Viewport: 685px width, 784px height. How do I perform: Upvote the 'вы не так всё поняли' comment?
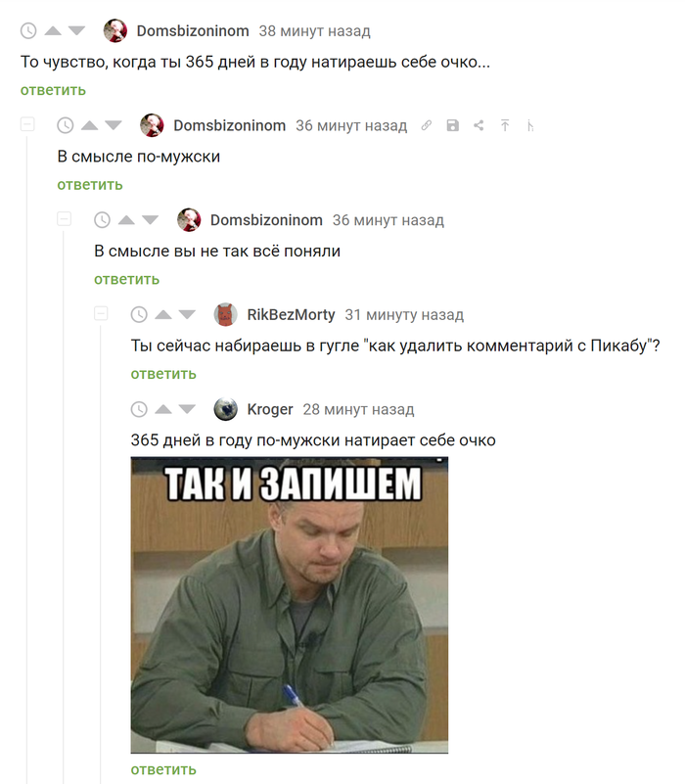tap(126, 220)
